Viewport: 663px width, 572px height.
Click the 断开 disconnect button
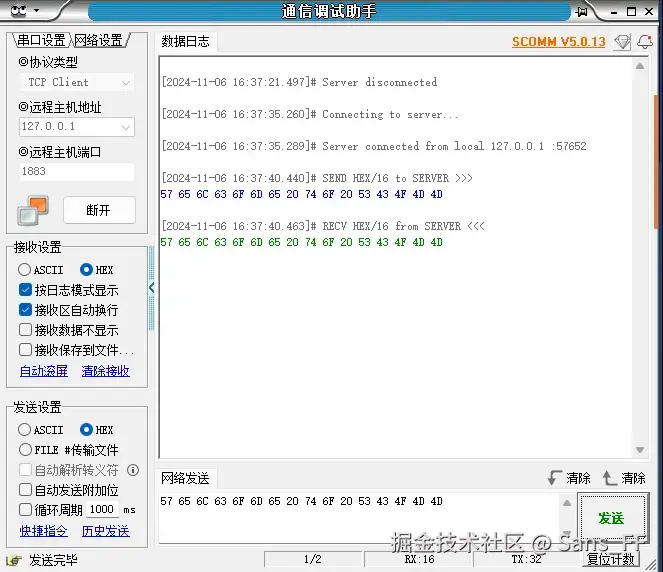(99, 210)
